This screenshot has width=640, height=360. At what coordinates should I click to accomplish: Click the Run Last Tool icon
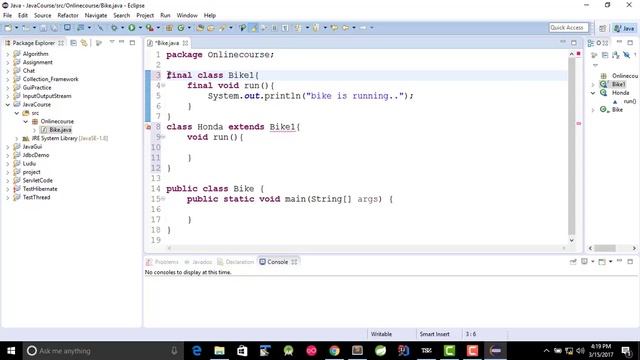pos(150,28)
